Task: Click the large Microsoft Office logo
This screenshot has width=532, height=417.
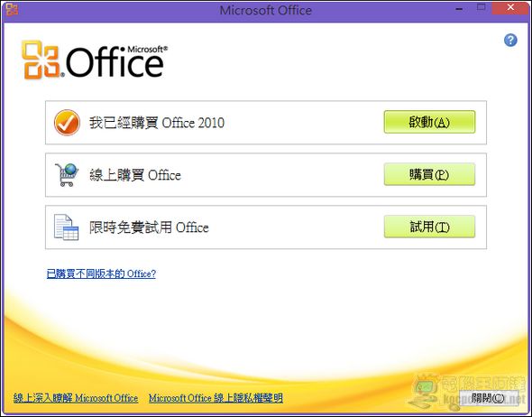Action: pos(95,60)
